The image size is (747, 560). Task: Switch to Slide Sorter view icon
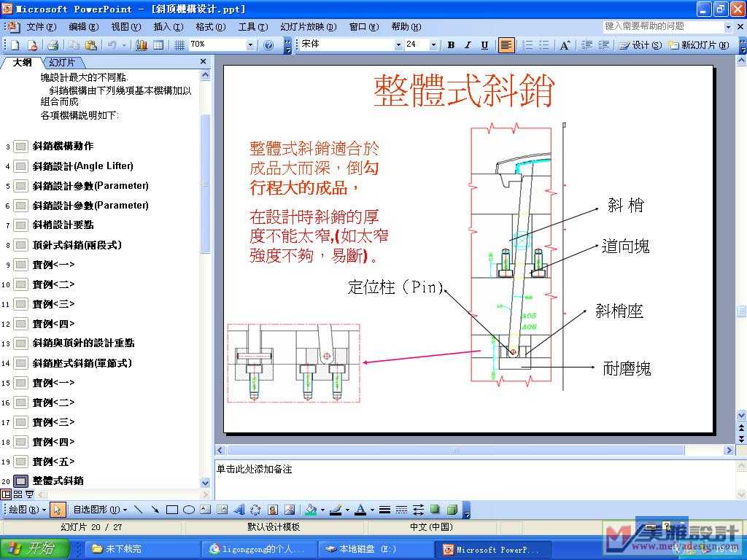tap(18, 494)
